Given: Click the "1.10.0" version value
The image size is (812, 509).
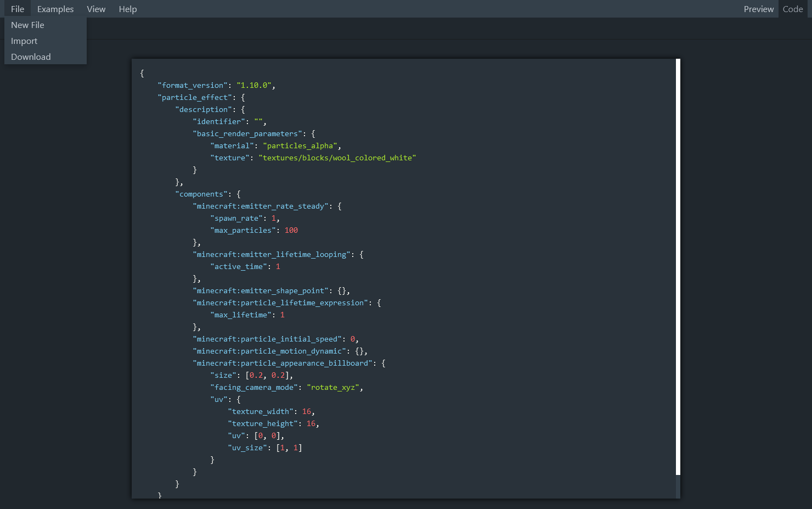Looking at the screenshot, I should point(254,85).
